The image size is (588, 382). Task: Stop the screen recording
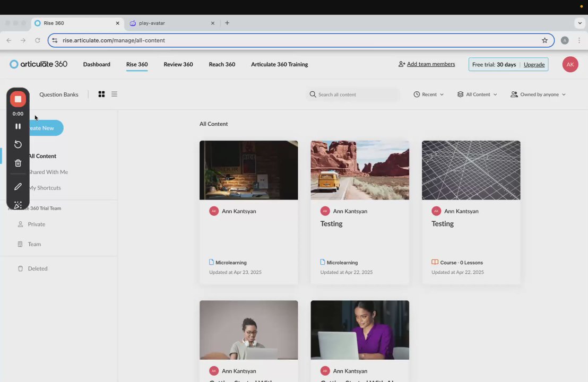pos(18,99)
